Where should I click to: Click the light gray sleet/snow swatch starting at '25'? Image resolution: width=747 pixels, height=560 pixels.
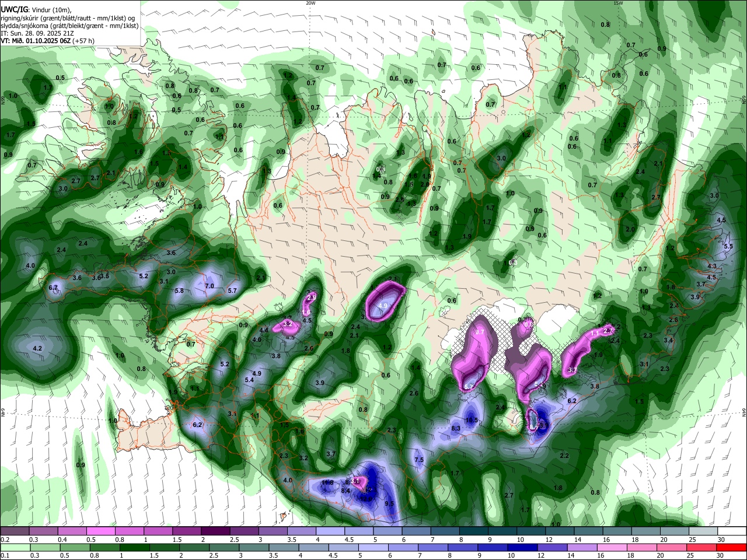[703, 531]
